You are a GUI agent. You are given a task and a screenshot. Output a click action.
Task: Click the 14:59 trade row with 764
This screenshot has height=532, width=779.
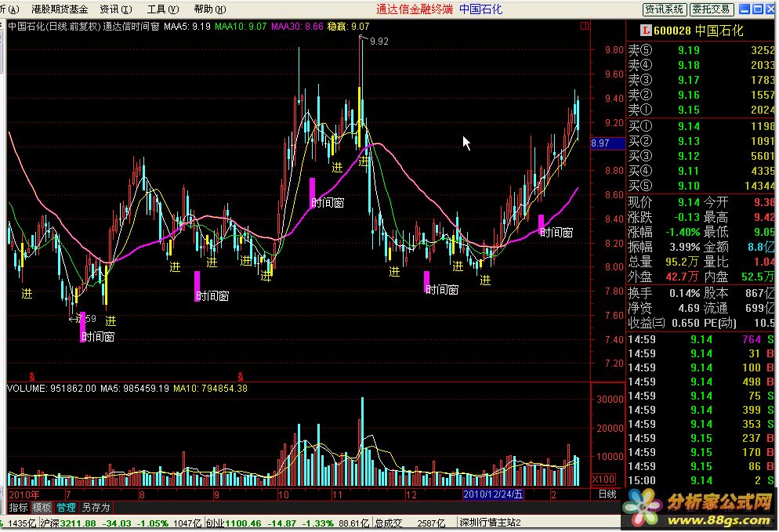pyautogui.click(x=701, y=339)
